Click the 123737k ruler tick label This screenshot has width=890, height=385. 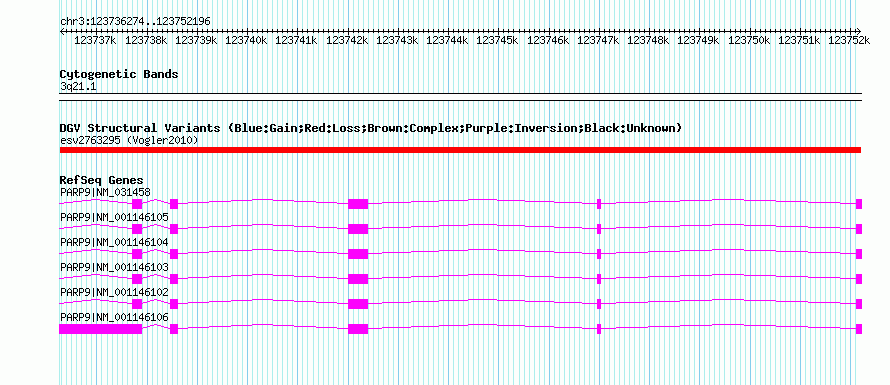(95, 40)
